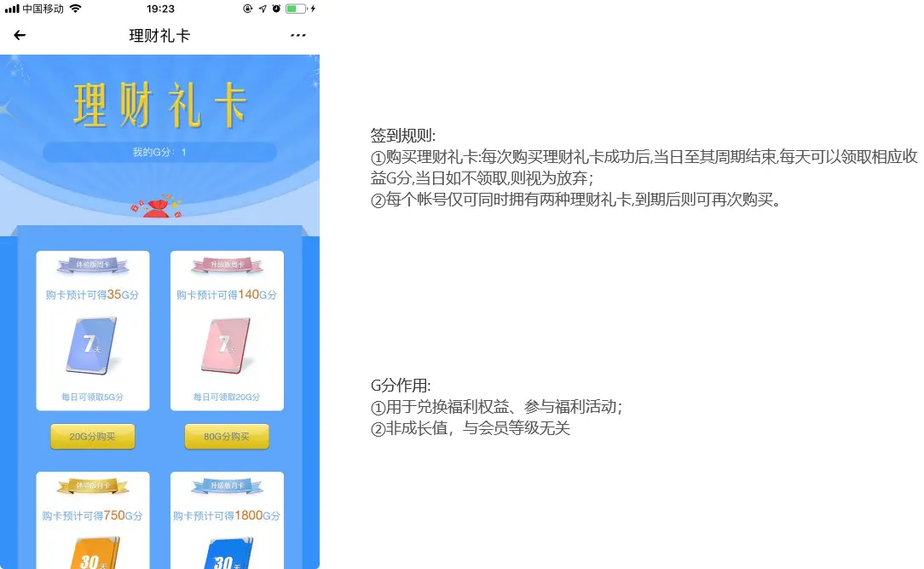Image resolution: width=924 pixels, height=569 pixels.
Task: Tap the location arrow status icon
Action: pyautogui.click(x=263, y=9)
